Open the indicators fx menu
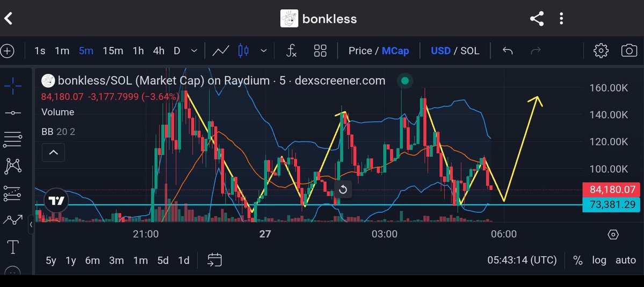This screenshot has width=644, height=287. [x=291, y=51]
